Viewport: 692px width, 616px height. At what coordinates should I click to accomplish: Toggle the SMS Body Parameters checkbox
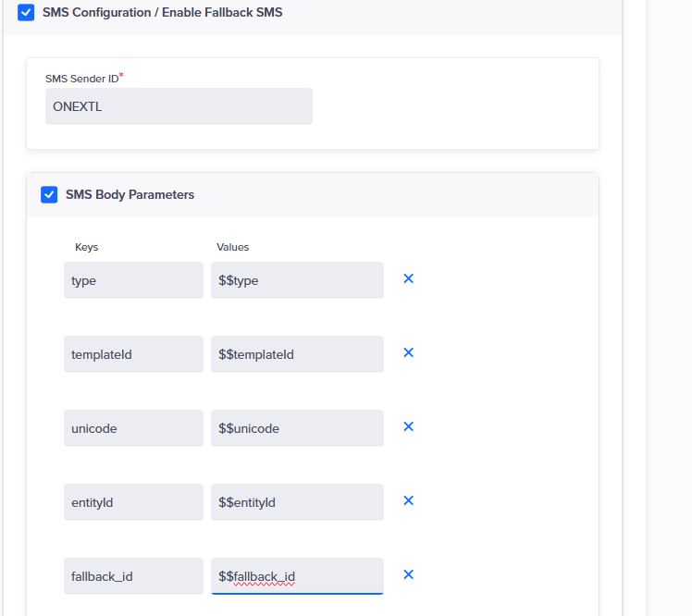[x=49, y=194]
